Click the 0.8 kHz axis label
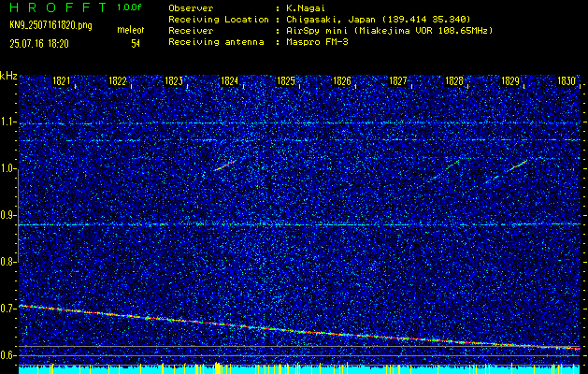 click(7, 262)
